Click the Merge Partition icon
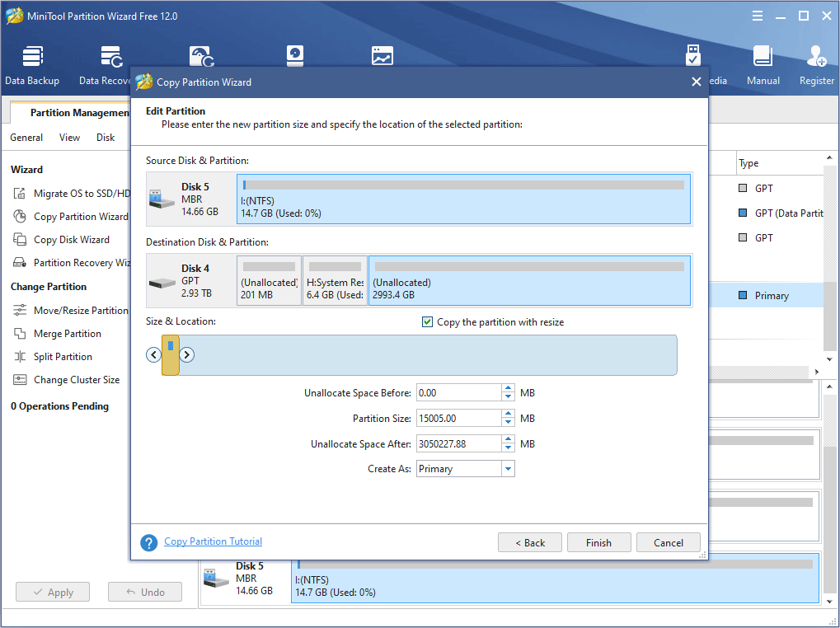Screen dimensions: 840x628 (19, 334)
